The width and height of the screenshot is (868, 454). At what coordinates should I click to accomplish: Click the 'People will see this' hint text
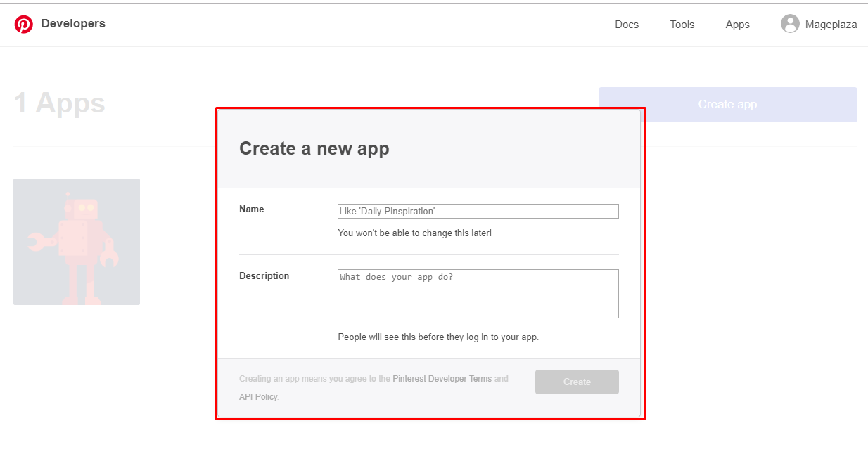tap(438, 337)
